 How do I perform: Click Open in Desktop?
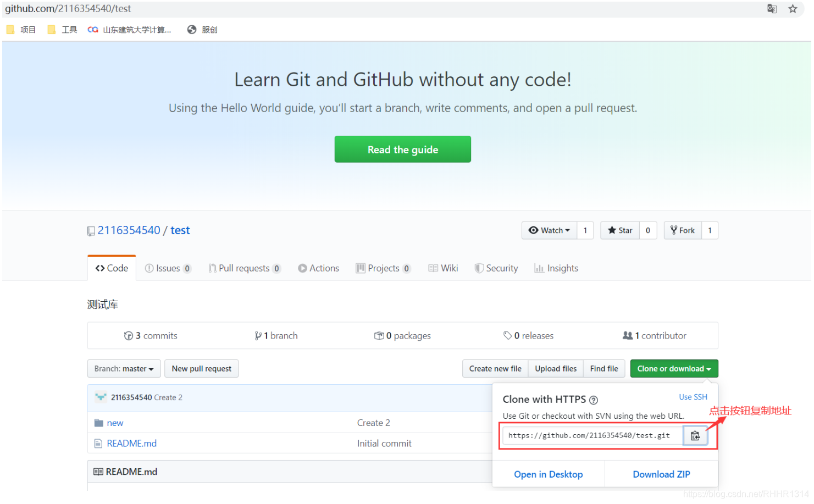(x=549, y=474)
